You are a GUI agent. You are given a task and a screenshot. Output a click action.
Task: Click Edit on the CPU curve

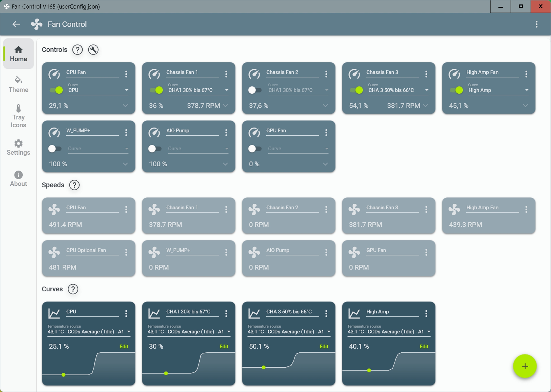[124, 347]
